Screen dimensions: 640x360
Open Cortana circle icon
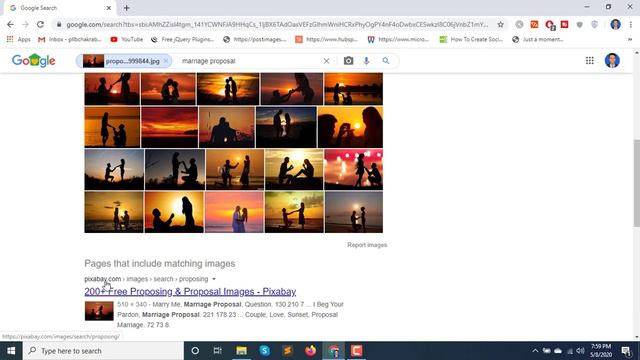(x=195, y=351)
